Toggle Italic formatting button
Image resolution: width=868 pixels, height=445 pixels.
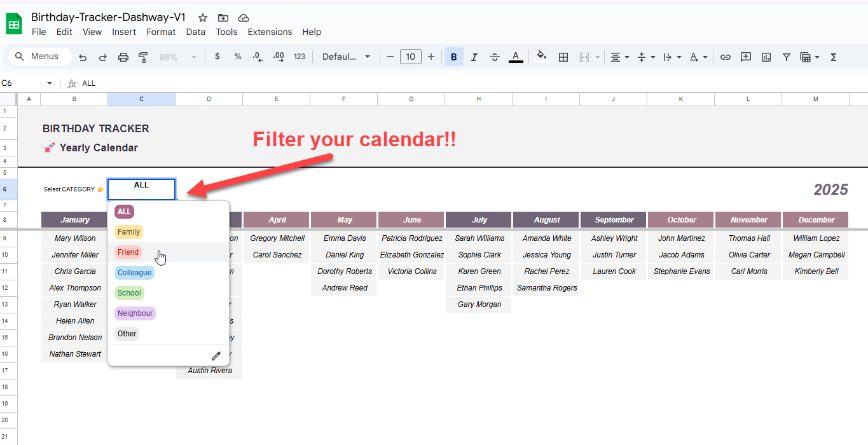click(x=474, y=57)
